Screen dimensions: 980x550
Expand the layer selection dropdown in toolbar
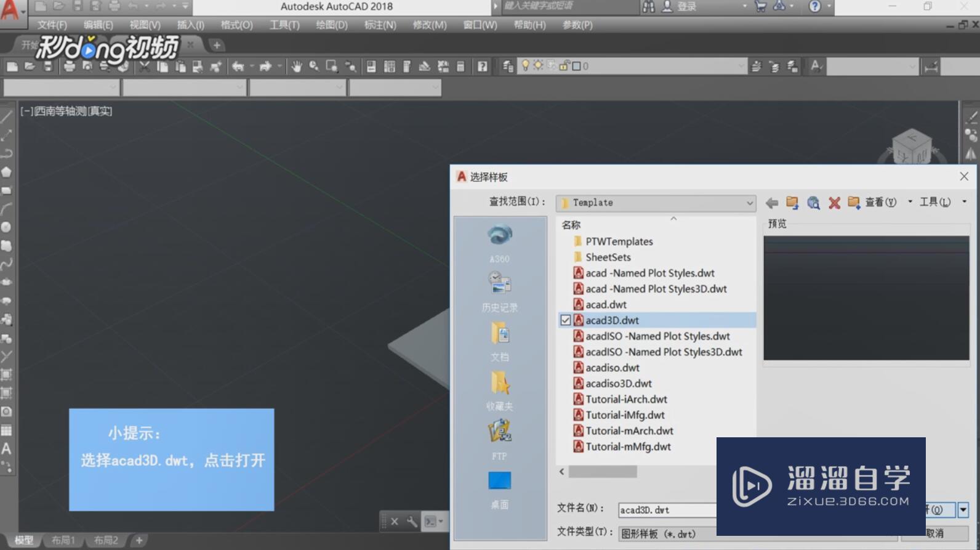tap(741, 66)
